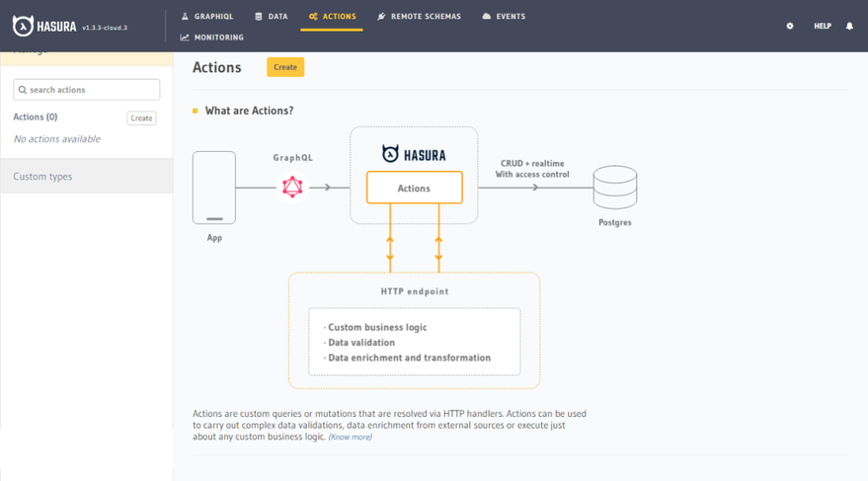This screenshot has height=481, width=868.
Task: Click the Actions (0) heading
Action: point(36,117)
